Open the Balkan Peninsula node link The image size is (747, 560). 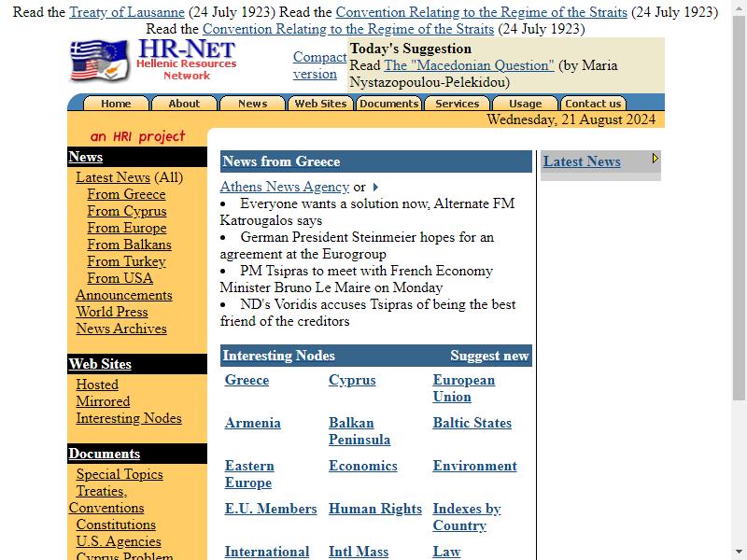359,431
